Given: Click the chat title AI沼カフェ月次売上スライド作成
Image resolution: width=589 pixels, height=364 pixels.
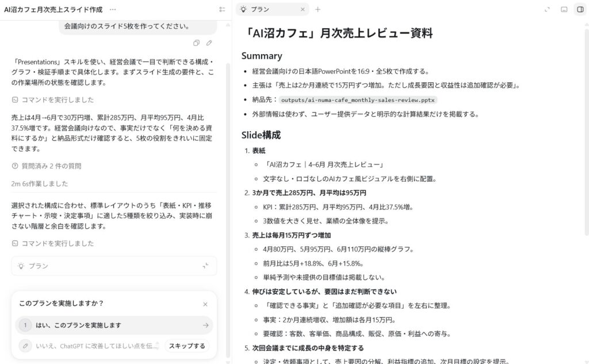Looking at the screenshot, I should (53, 10).
